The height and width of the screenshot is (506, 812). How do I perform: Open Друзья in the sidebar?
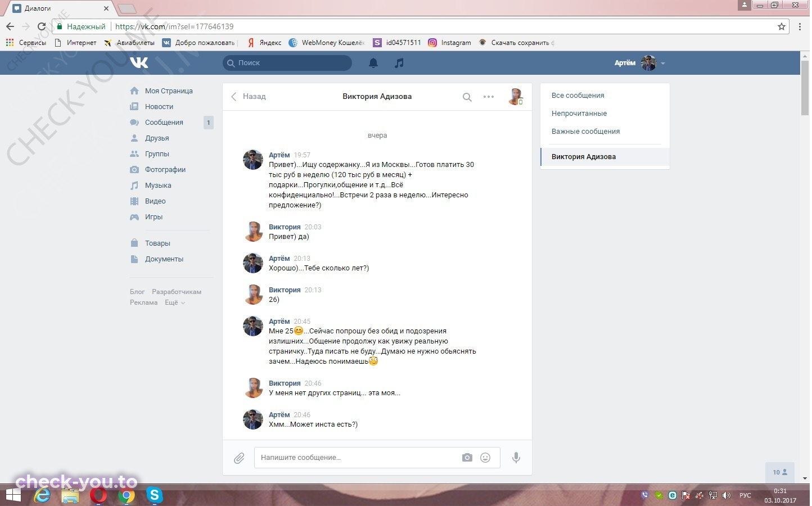[x=157, y=138]
